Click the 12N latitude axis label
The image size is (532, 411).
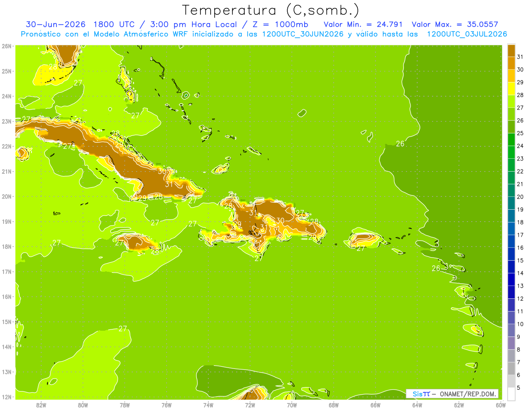[7, 397]
